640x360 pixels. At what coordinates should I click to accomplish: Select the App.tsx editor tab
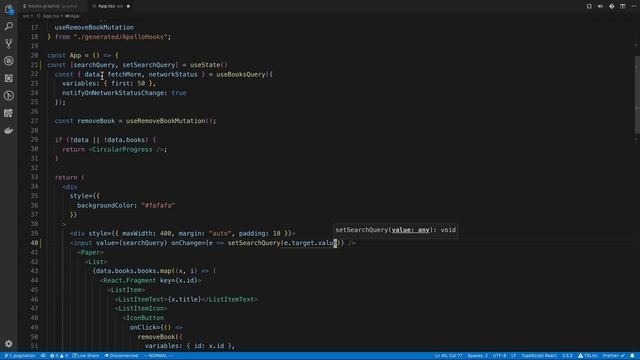click(107, 6)
